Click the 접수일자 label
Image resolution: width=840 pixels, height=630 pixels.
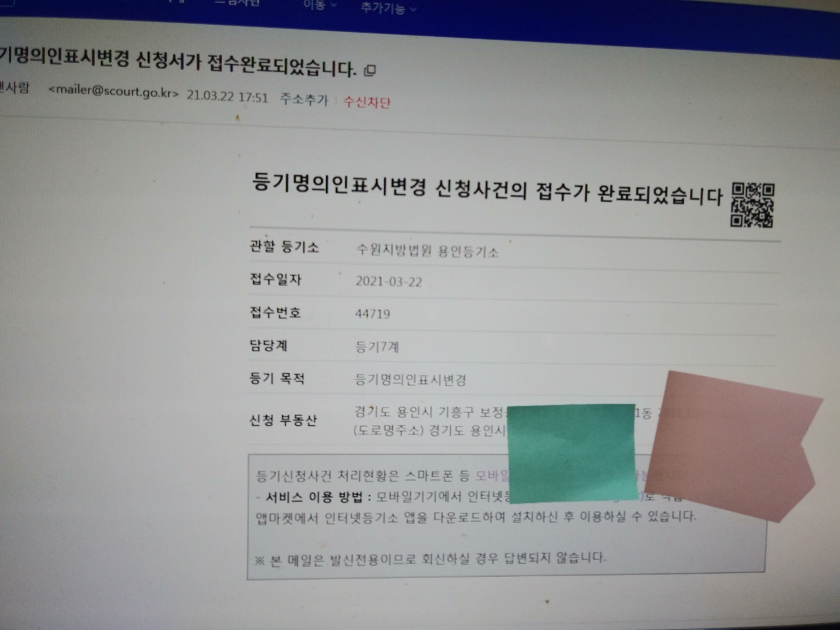coord(275,279)
